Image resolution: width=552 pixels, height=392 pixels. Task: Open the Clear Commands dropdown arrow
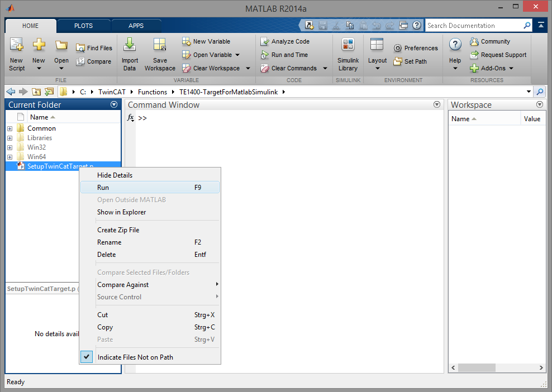[325, 68]
